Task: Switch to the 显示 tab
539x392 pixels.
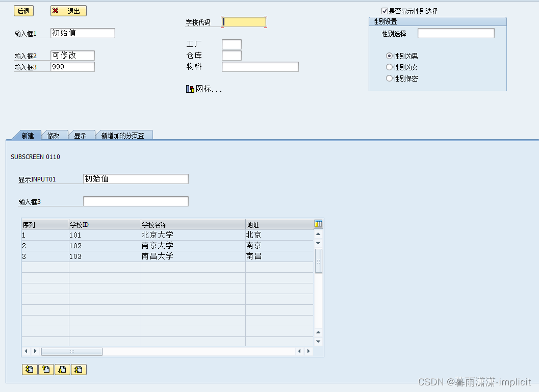Action: (x=82, y=135)
